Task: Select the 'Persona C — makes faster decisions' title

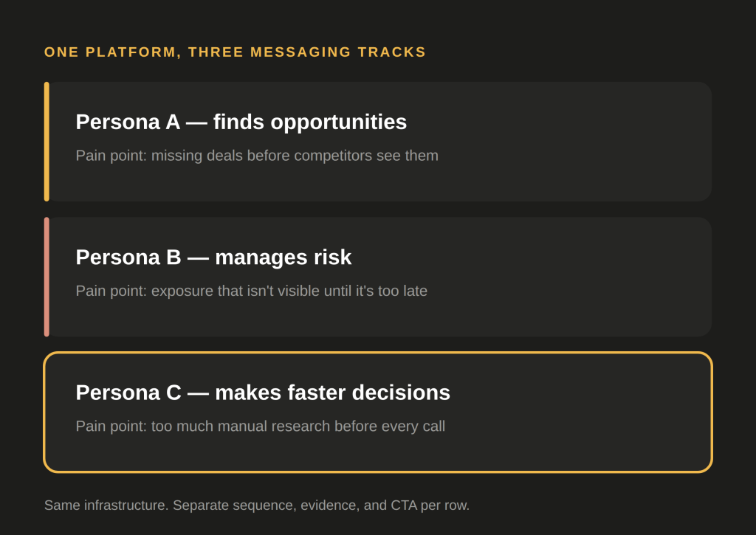Action: pyautogui.click(x=263, y=393)
